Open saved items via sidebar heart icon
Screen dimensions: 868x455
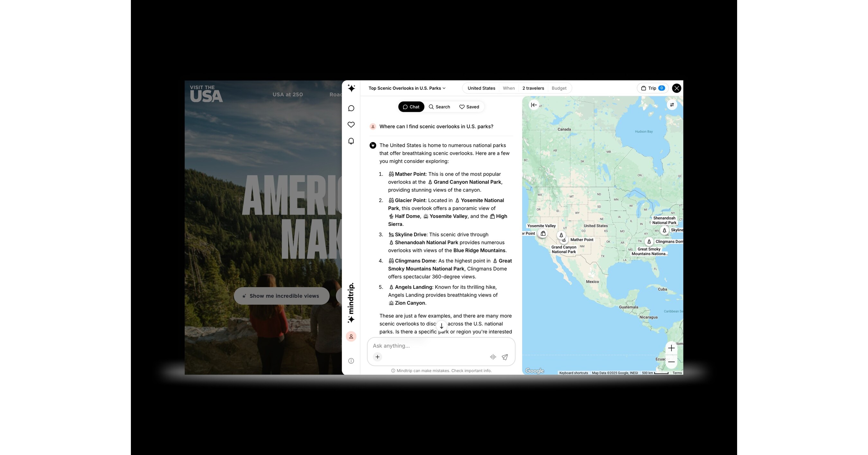[351, 125]
